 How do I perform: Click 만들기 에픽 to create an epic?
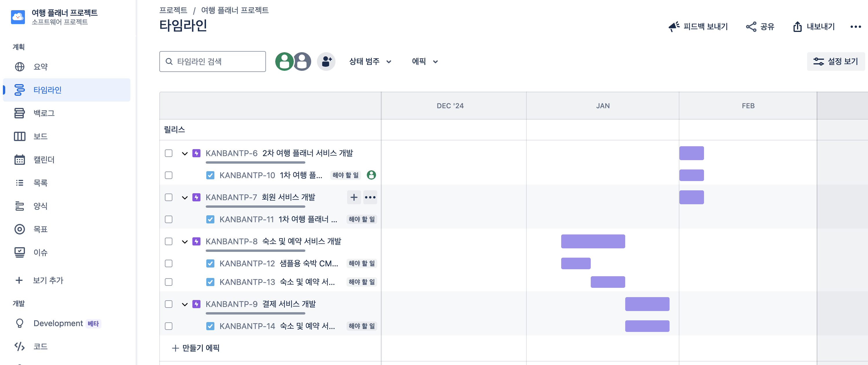click(x=196, y=348)
